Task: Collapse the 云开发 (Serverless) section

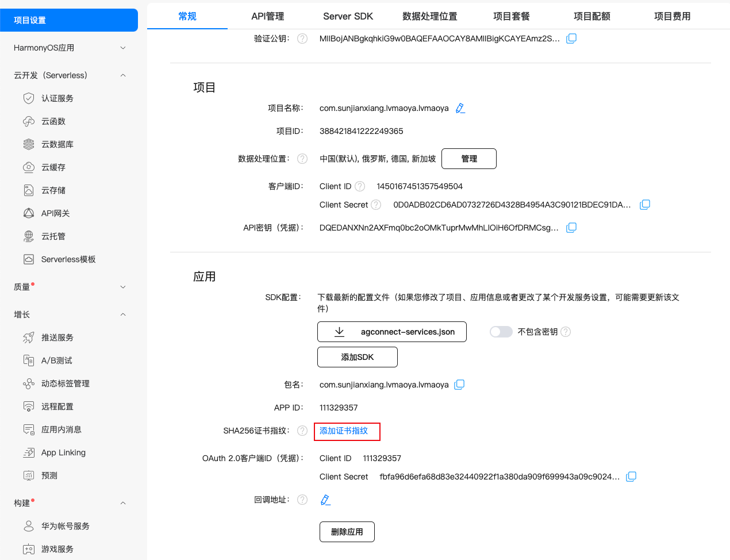Action: (x=123, y=75)
